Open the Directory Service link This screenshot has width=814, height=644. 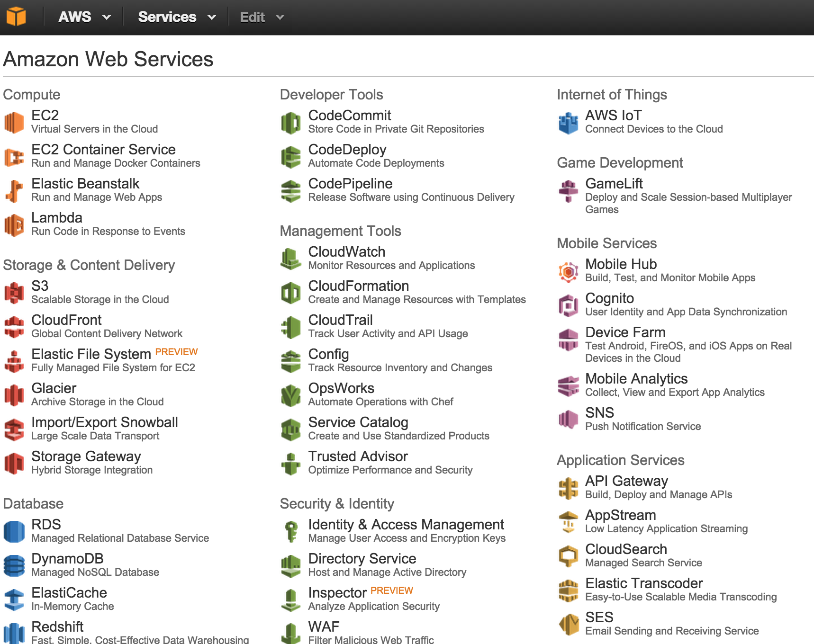pyautogui.click(x=362, y=558)
